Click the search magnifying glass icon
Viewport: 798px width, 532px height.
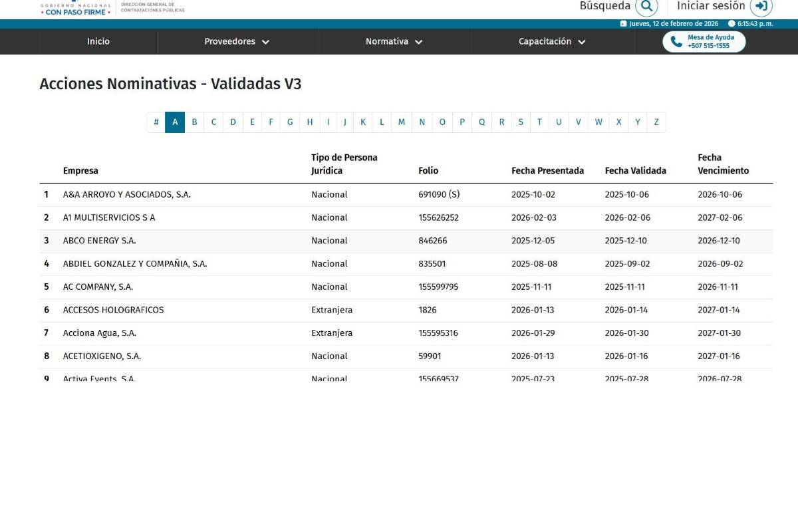pos(646,6)
